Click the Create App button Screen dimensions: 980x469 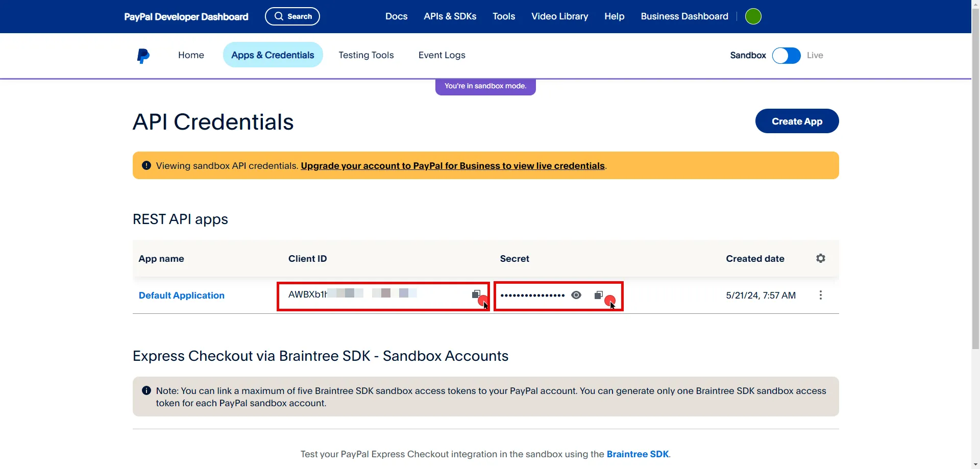coord(797,121)
